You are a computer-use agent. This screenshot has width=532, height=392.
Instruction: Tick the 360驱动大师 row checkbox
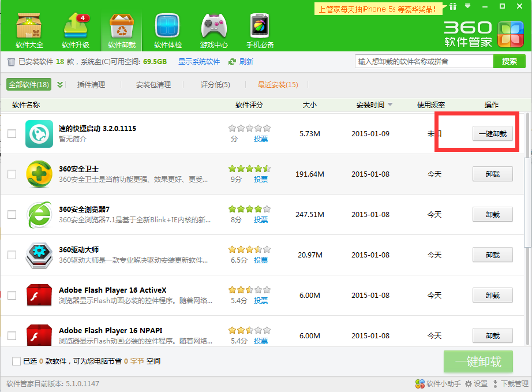(x=12, y=255)
